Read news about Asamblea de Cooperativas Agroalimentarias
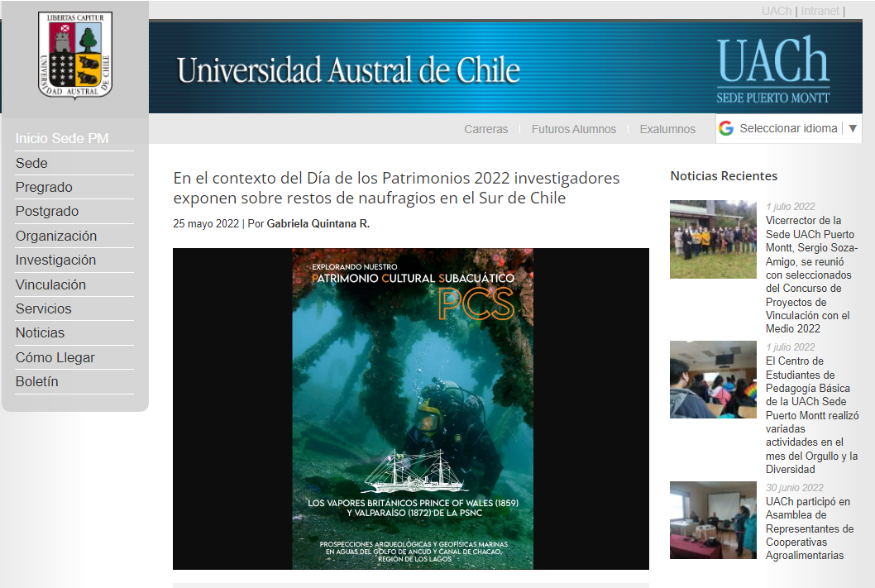 tap(809, 528)
